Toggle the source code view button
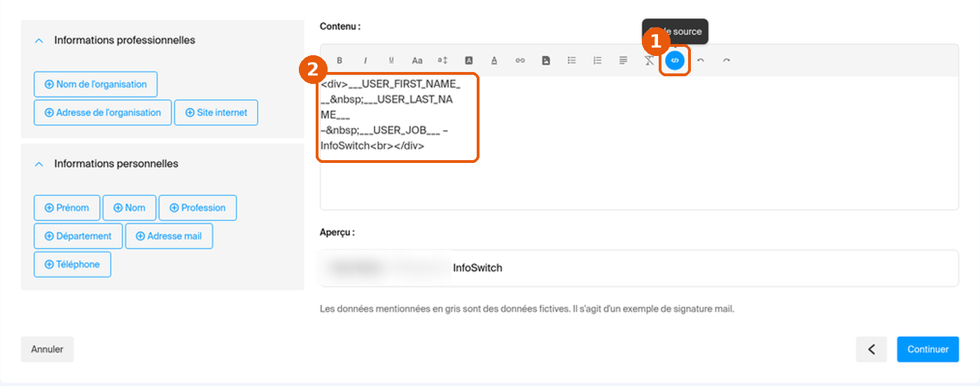 675,61
